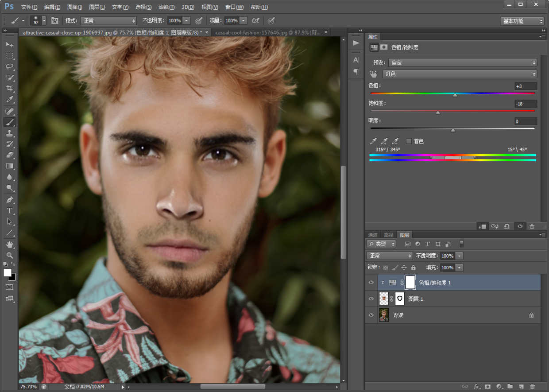
Task: Click the delete layer trash icon
Action: [x=532, y=386]
